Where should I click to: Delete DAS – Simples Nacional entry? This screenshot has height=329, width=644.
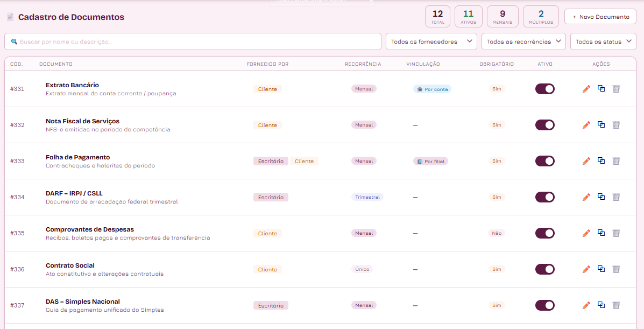point(616,305)
